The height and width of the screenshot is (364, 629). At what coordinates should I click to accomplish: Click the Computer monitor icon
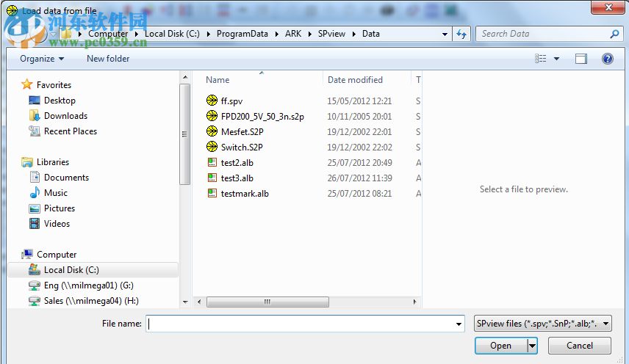coord(27,254)
